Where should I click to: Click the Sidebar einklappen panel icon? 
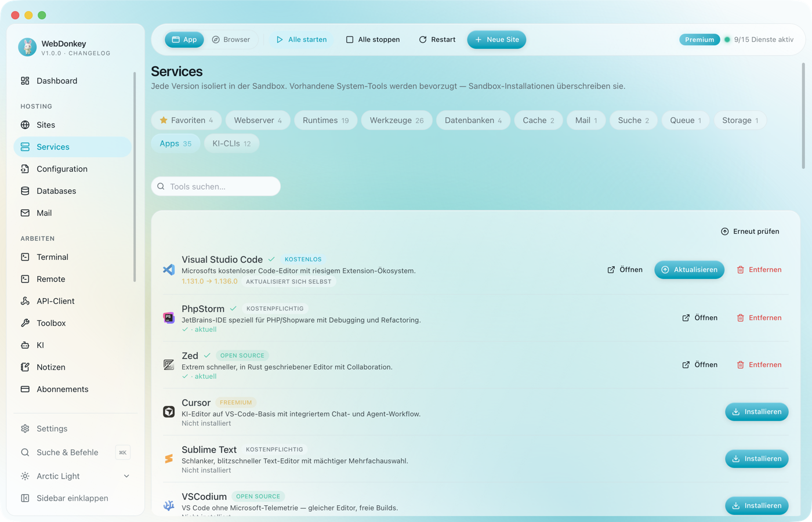click(x=25, y=498)
